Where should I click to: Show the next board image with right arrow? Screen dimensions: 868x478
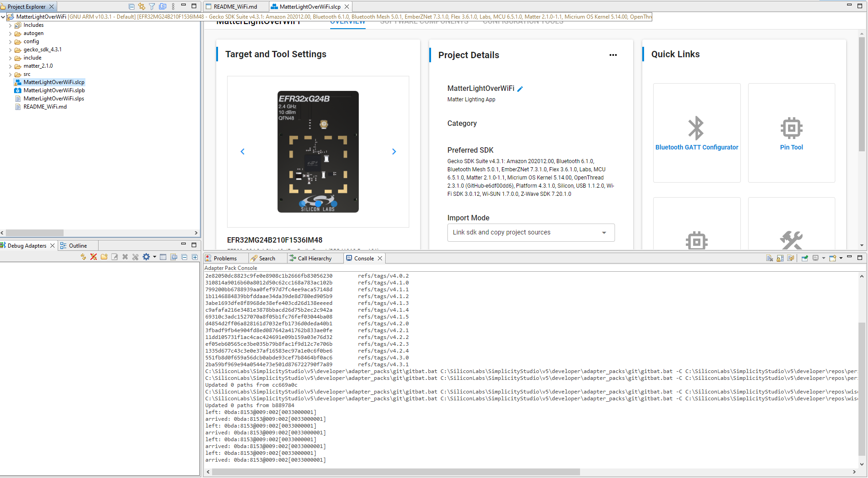pyautogui.click(x=394, y=152)
